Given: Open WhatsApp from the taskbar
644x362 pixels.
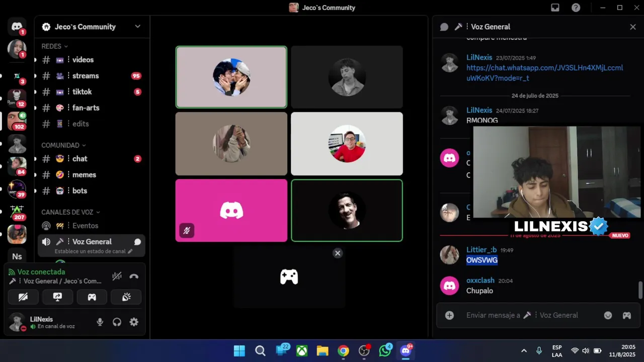Looking at the screenshot, I should 385,350.
